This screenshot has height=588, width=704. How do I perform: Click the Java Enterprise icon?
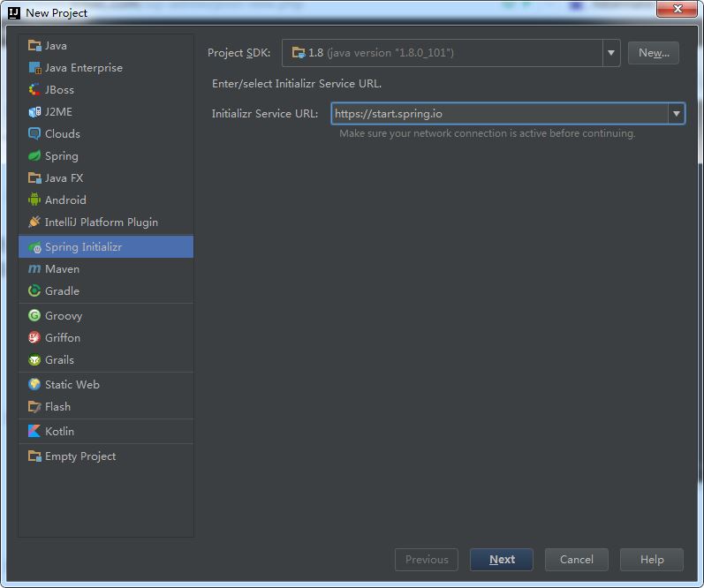click(34, 67)
